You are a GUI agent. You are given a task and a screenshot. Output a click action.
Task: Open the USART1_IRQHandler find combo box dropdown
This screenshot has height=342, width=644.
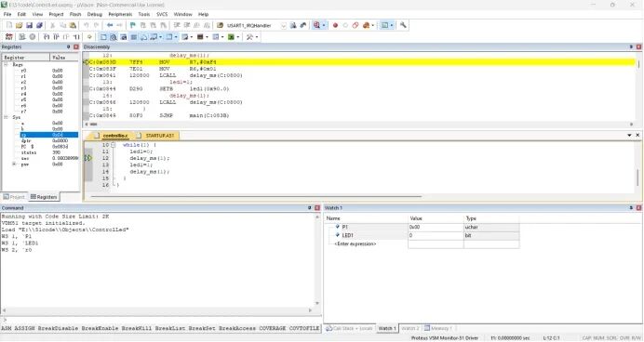(x=284, y=25)
